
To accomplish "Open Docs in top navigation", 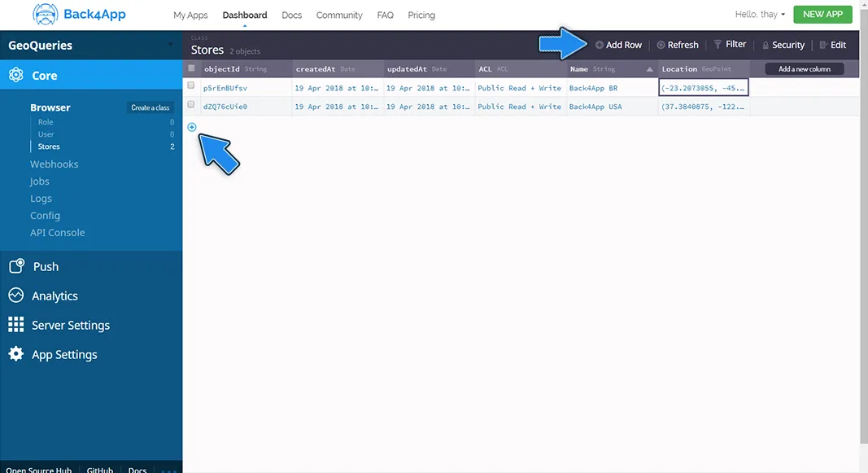I will (292, 15).
